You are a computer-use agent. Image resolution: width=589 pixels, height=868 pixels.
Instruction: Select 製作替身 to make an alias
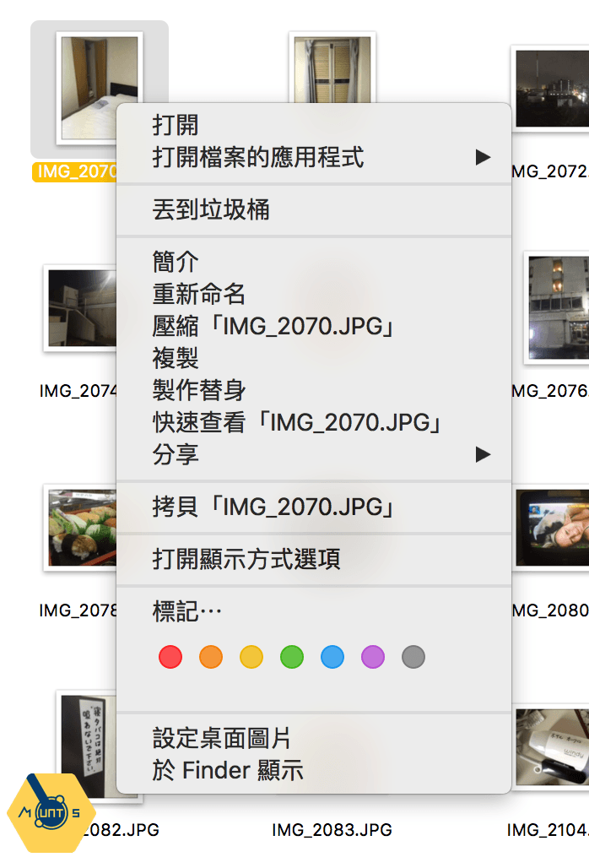(x=314, y=390)
